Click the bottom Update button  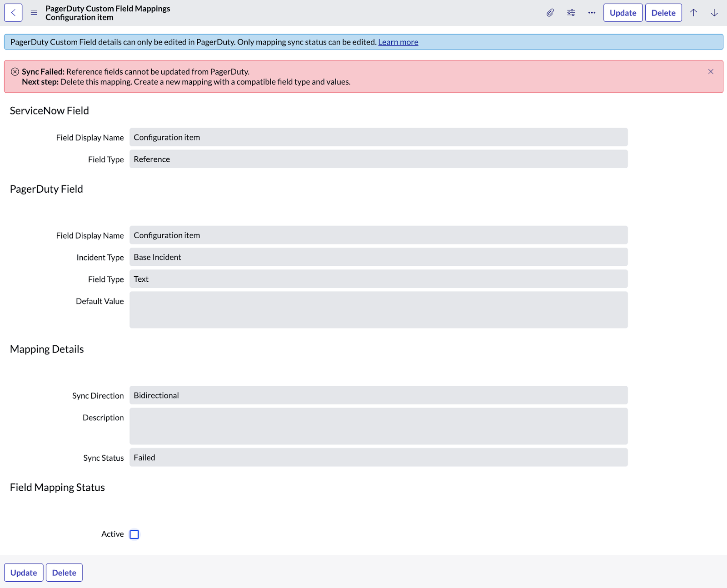point(24,573)
